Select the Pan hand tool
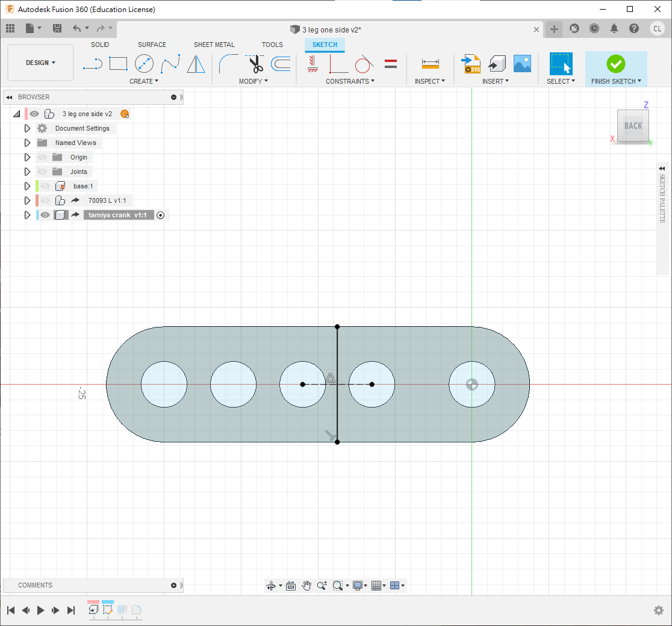672x626 pixels. point(306,586)
